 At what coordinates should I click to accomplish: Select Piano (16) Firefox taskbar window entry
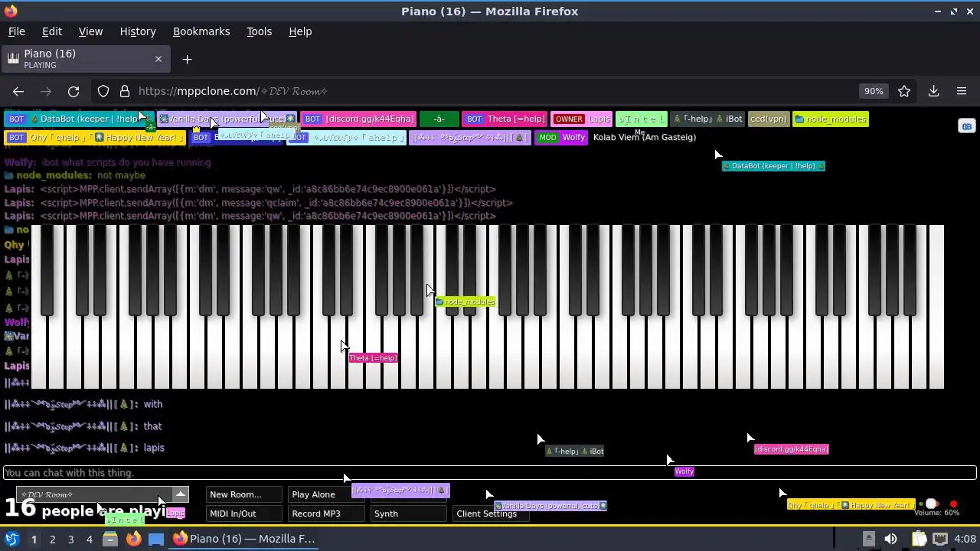(244, 539)
